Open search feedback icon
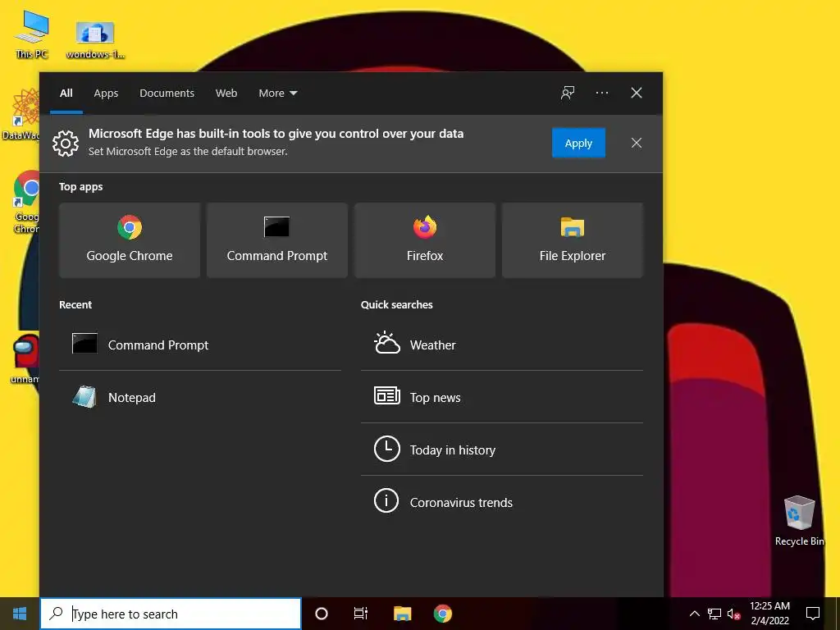This screenshot has height=630, width=840. pyautogui.click(x=568, y=94)
